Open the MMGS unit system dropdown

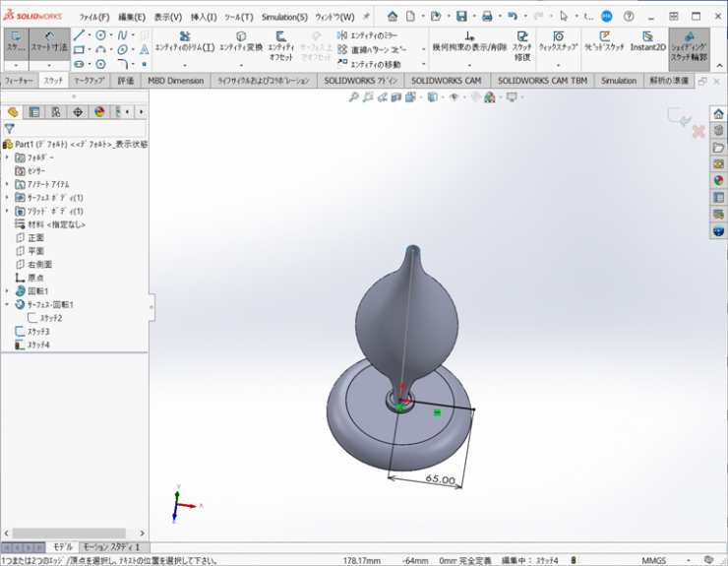click(x=688, y=560)
